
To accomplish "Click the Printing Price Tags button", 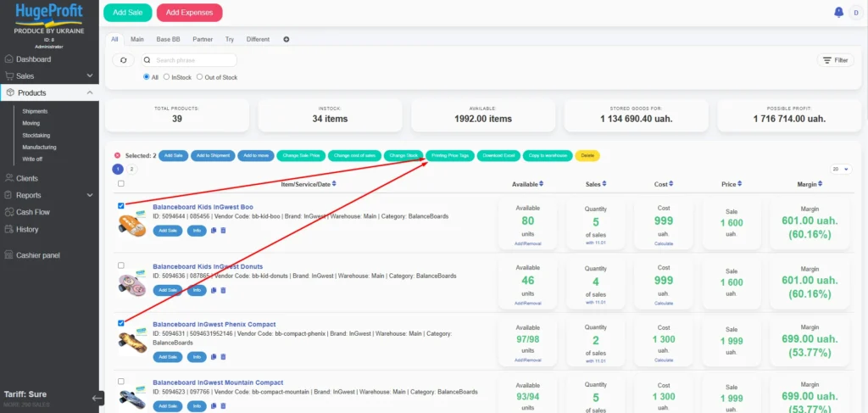I will coord(450,155).
